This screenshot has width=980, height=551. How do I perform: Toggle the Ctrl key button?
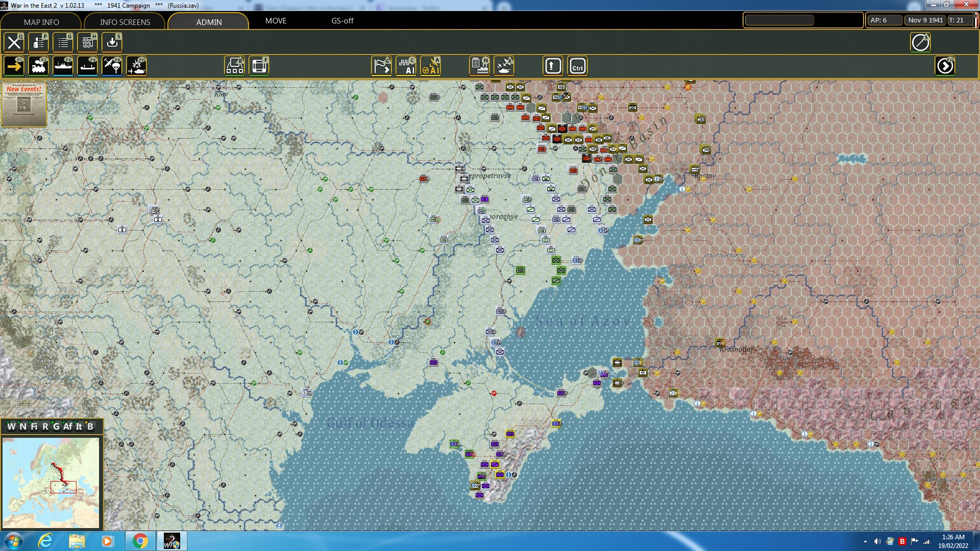[x=577, y=66]
